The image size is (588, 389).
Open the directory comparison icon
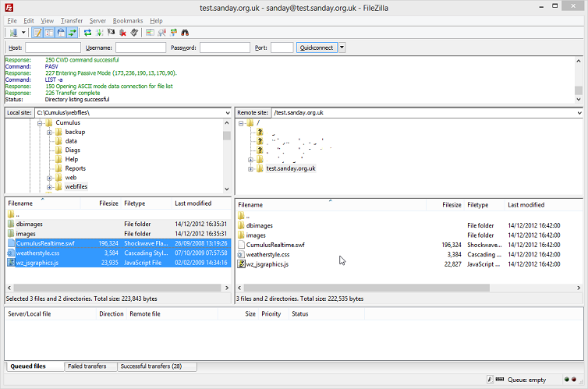[x=163, y=33]
